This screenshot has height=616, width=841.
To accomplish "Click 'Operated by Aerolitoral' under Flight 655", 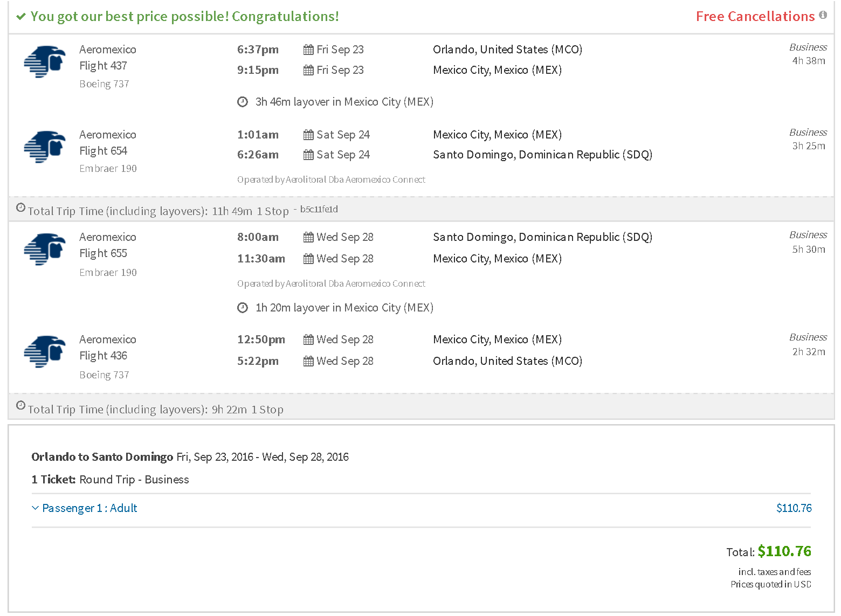I will coord(331,283).
